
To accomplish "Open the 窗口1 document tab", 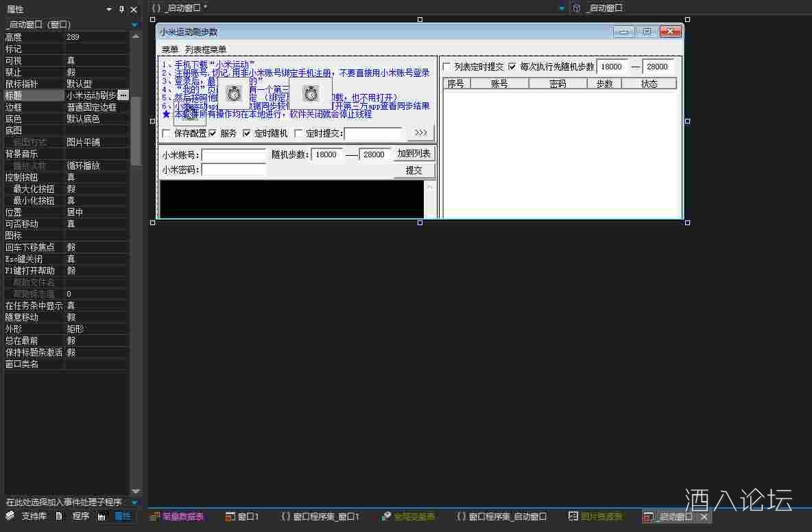I will 242,516.
